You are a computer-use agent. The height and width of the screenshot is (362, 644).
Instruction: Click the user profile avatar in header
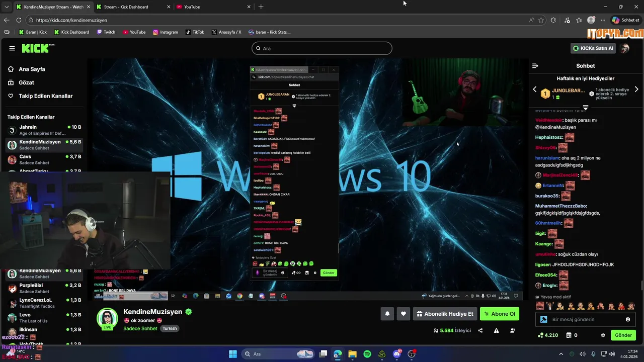tap(625, 48)
